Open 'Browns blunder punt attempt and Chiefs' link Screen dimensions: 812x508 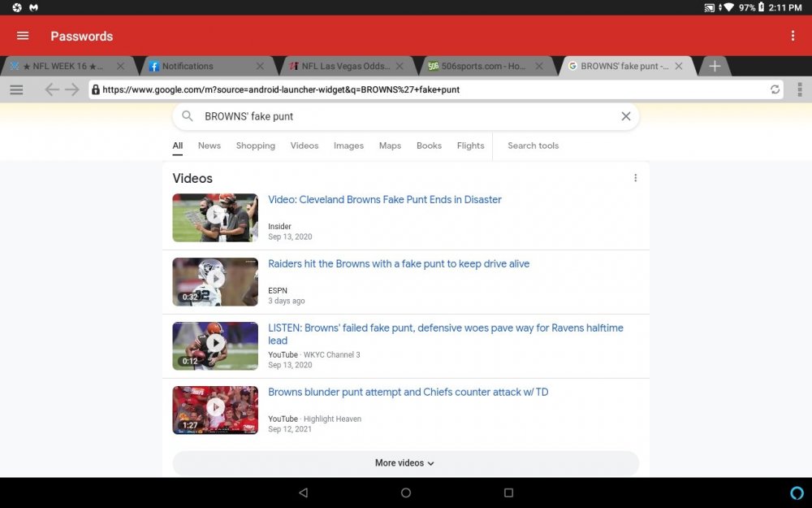point(408,393)
